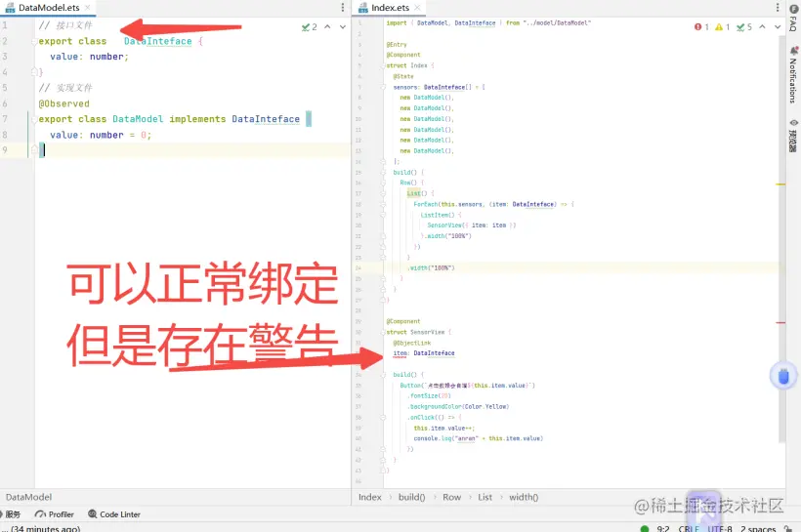Collapse the DataModel implements class fold marker

pyautogui.click(x=34, y=119)
